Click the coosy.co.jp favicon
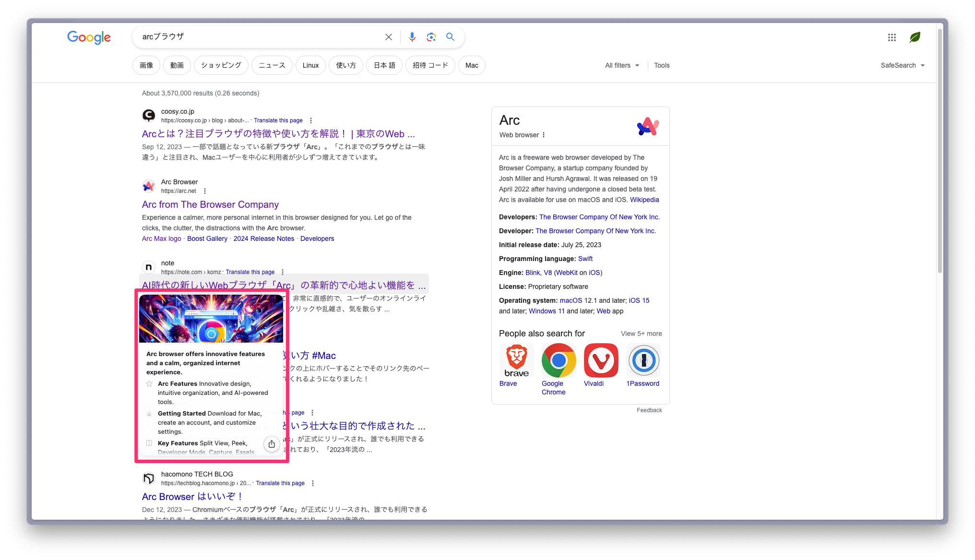This screenshot has width=975, height=560. point(149,115)
